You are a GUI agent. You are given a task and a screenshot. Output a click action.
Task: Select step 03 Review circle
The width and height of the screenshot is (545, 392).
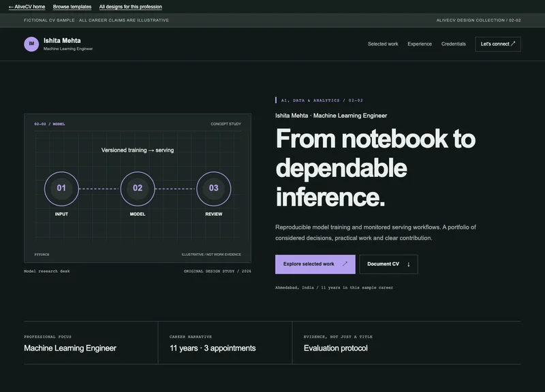(214, 189)
